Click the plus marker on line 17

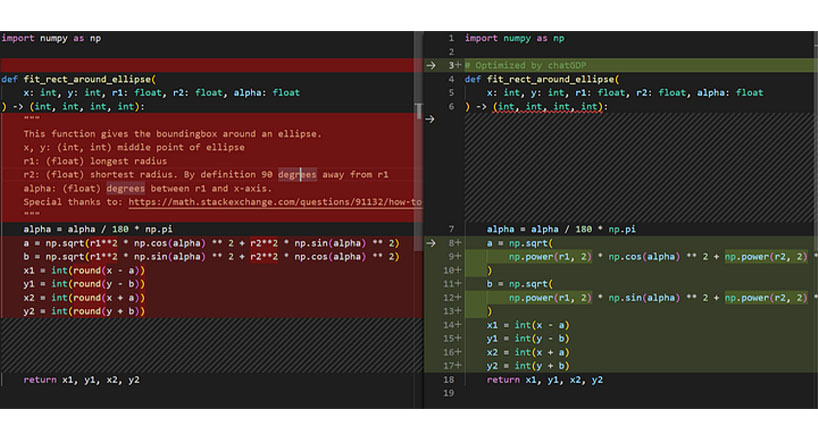pos(459,366)
